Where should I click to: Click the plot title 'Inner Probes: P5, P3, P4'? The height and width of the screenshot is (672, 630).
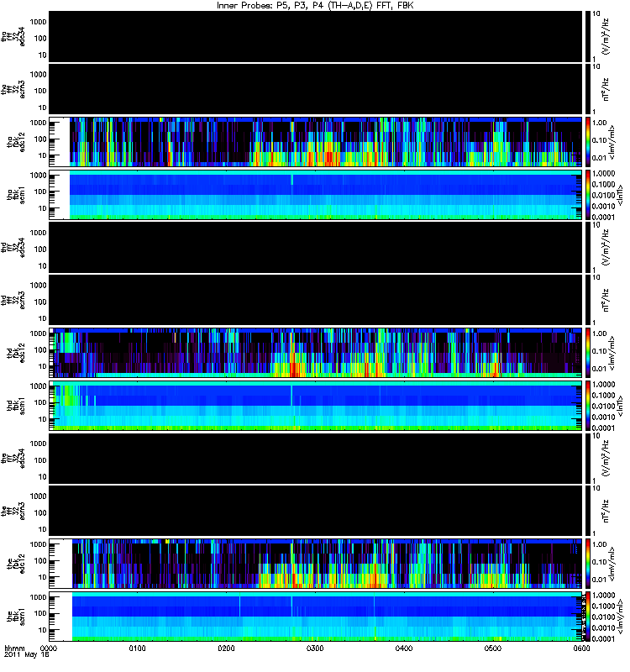270,6
